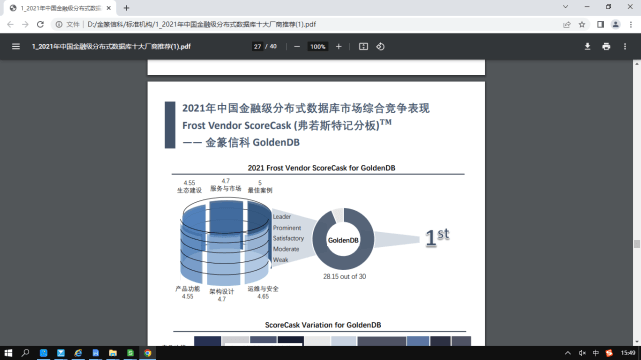Click the '架构设计' 4.7 label
Viewport: 641px width, 360px height.
222,295
